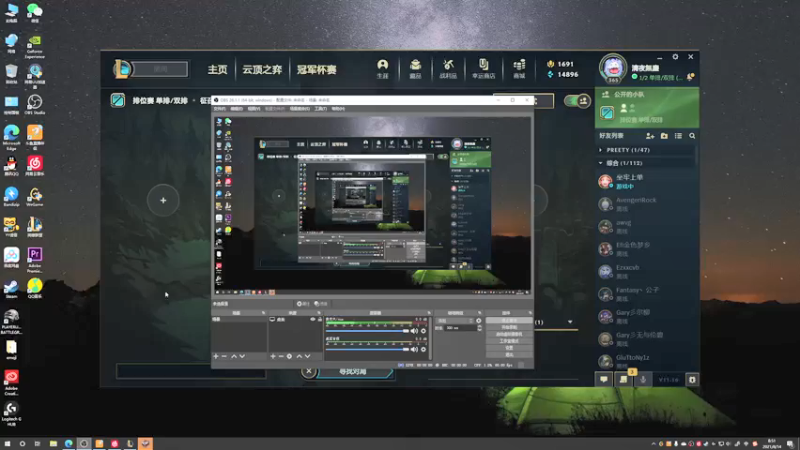This screenshot has width=800, height=450.
Task: Open League client Collection (藏品) icon
Action: 415,69
